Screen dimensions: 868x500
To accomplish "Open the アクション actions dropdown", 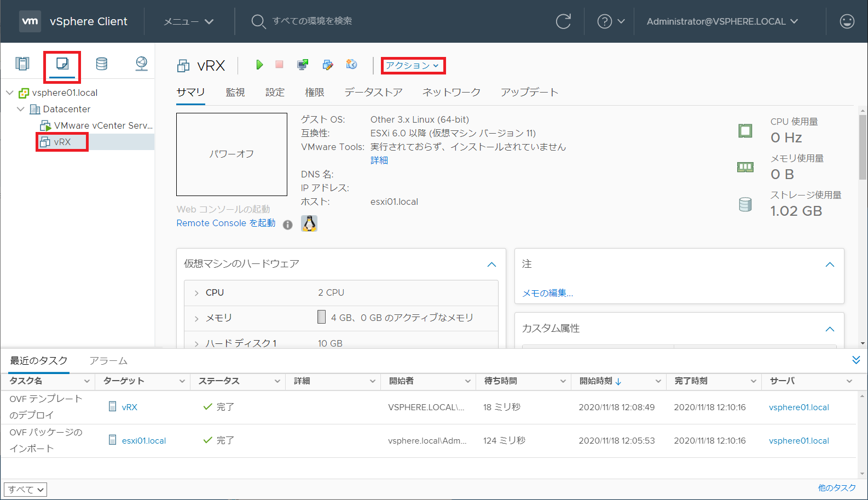I will pos(413,66).
